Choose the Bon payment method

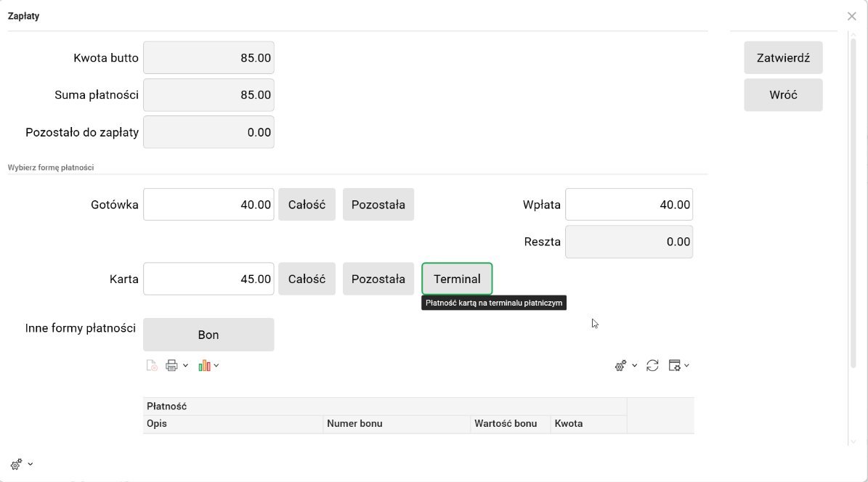tap(208, 335)
